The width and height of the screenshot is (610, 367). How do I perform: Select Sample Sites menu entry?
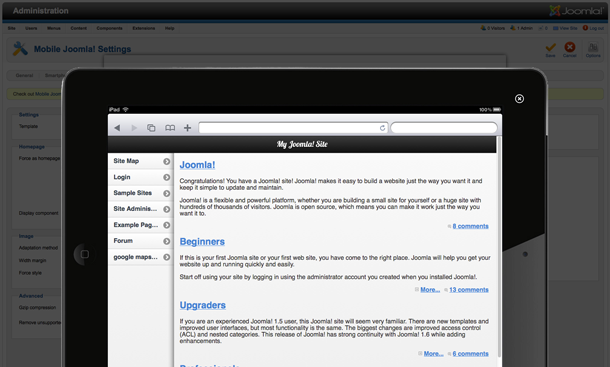[140, 193]
